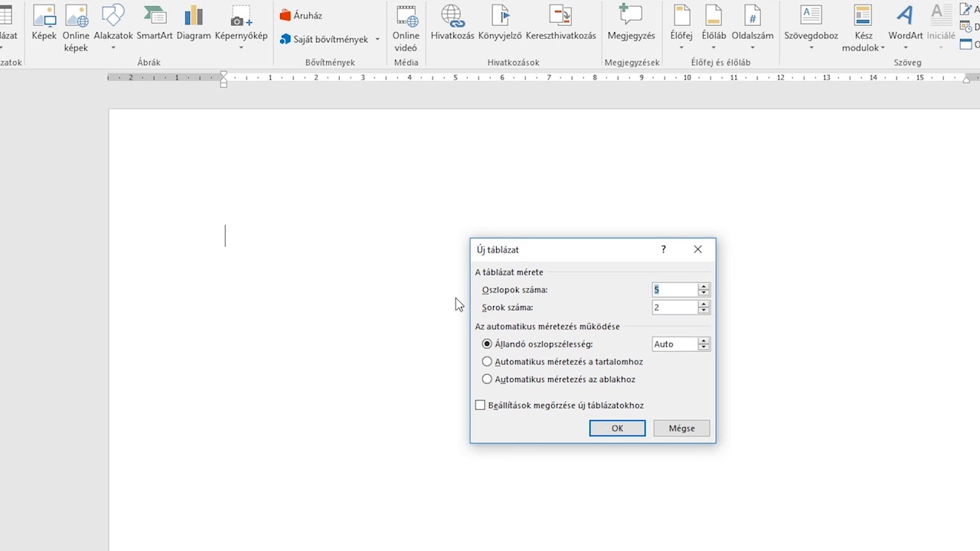Expand the WordArt dropdown arrow
The image size is (980, 551).
(x=906, y=48)
